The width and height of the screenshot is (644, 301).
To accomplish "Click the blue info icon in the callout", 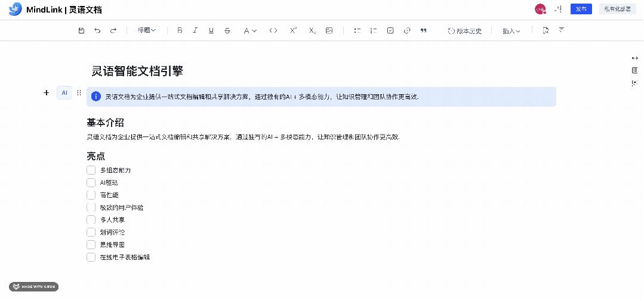I will coord(95,97).
